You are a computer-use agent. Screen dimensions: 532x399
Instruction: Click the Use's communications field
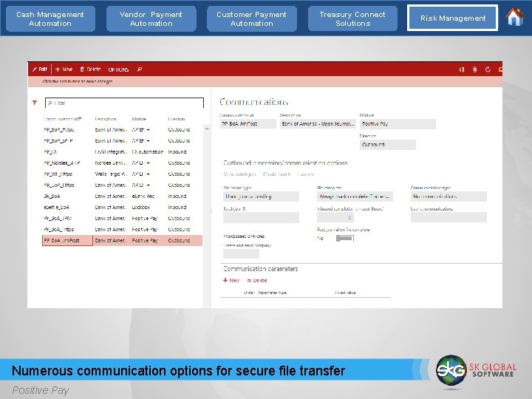coord(449,217)
